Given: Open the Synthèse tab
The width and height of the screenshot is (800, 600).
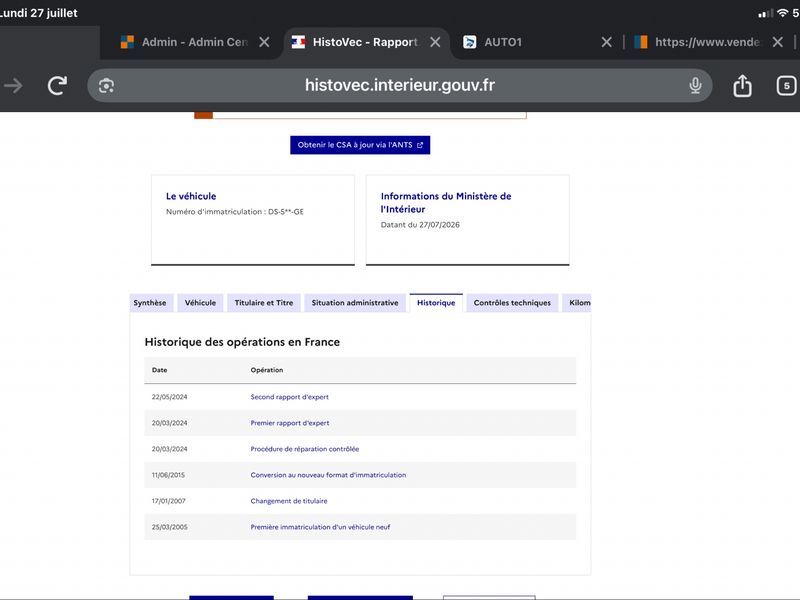Looking at the screenshot, I should (150, 303).
